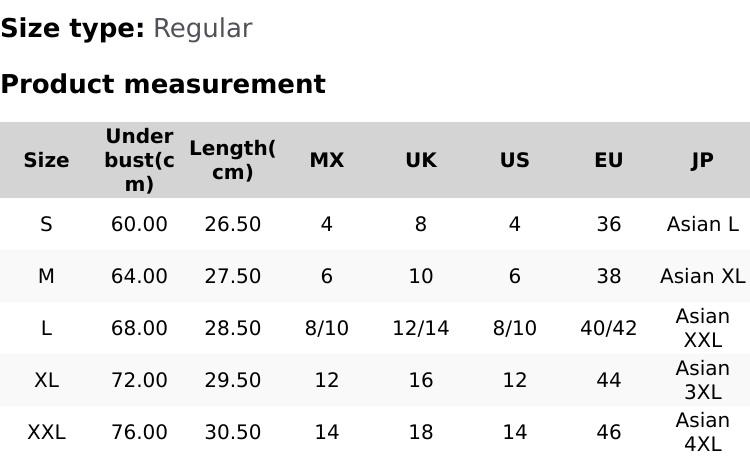Click the Under bust(cm) column header

pos(139,160)
